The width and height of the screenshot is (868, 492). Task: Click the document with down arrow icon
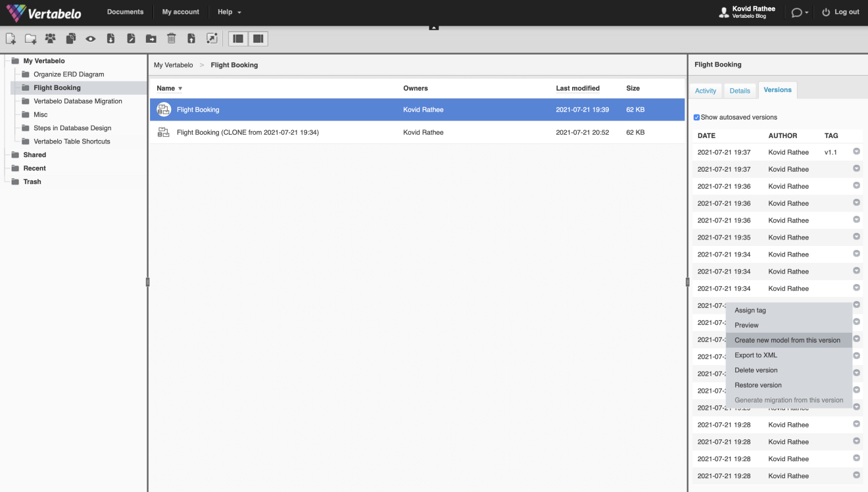click(110, 39)
